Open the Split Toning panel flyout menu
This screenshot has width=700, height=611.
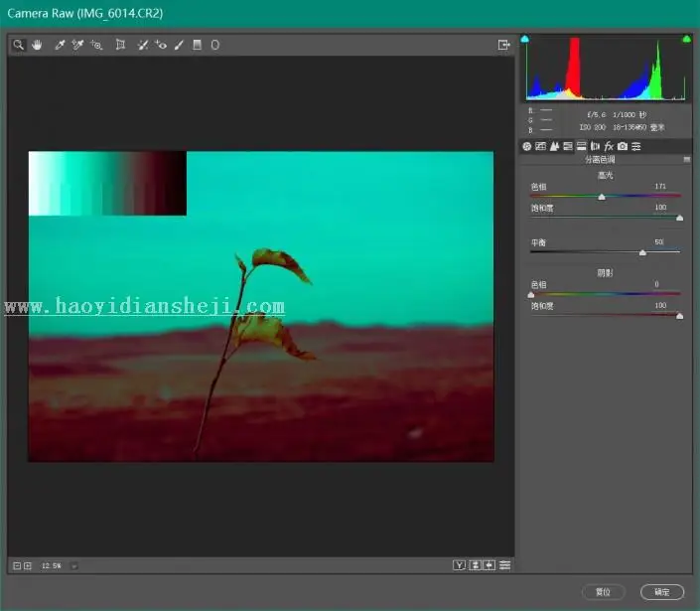coord(687,159)
